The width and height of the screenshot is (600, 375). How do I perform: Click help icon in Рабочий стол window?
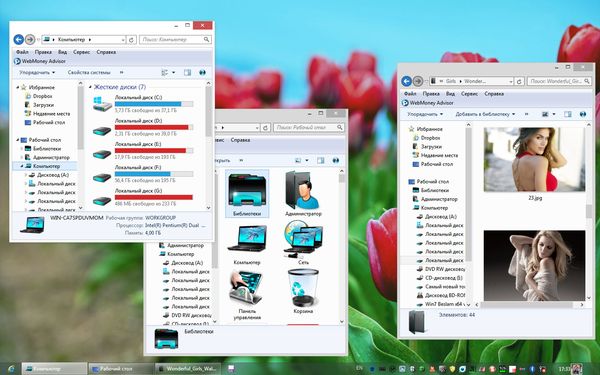pos(336,160)
